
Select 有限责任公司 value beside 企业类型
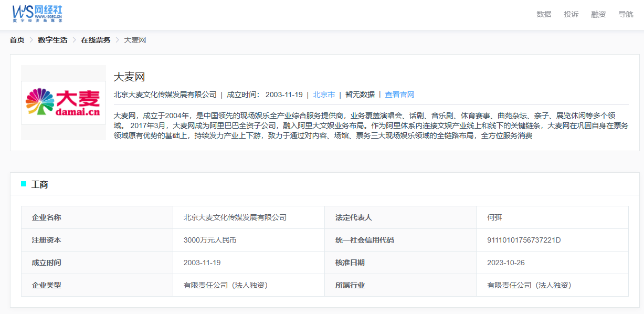[x=249, y=285]
